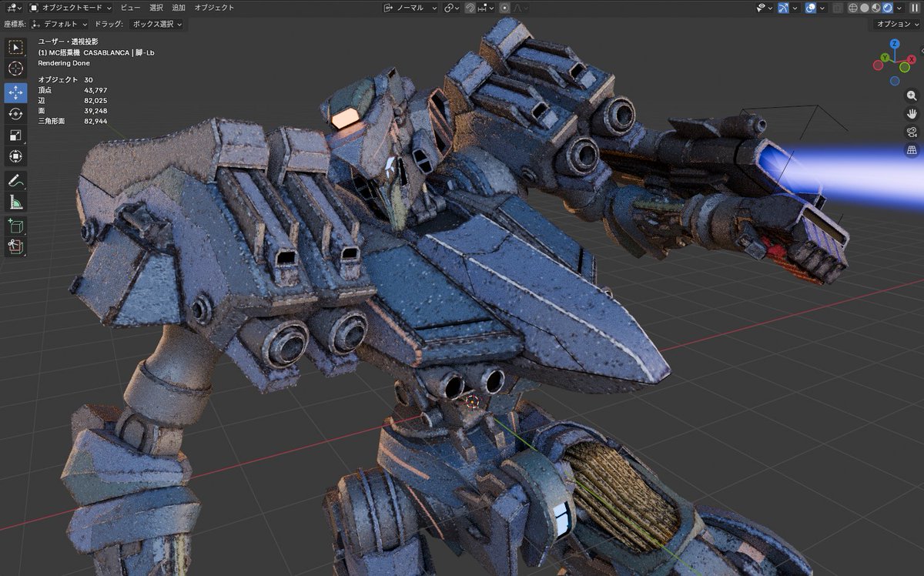Open the ビュー menu
This screenshot has height=576, width=924.
point(130,7)
